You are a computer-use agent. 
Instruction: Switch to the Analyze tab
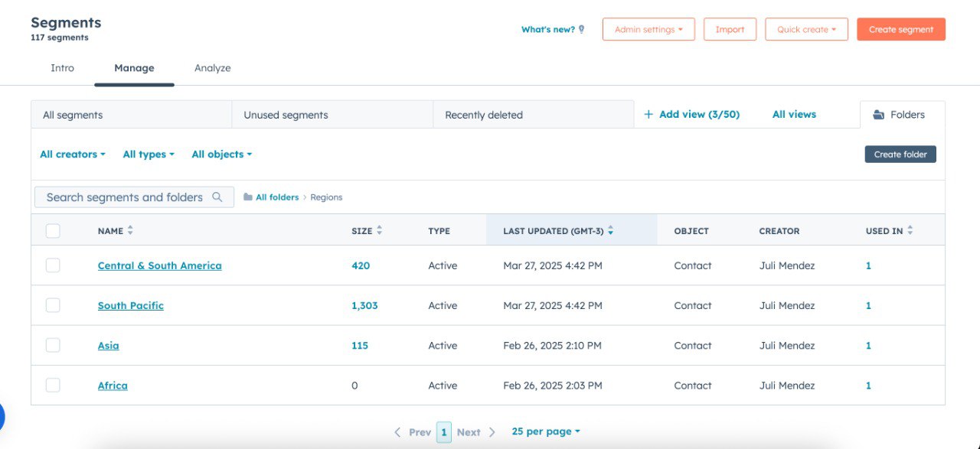(212, 68)
